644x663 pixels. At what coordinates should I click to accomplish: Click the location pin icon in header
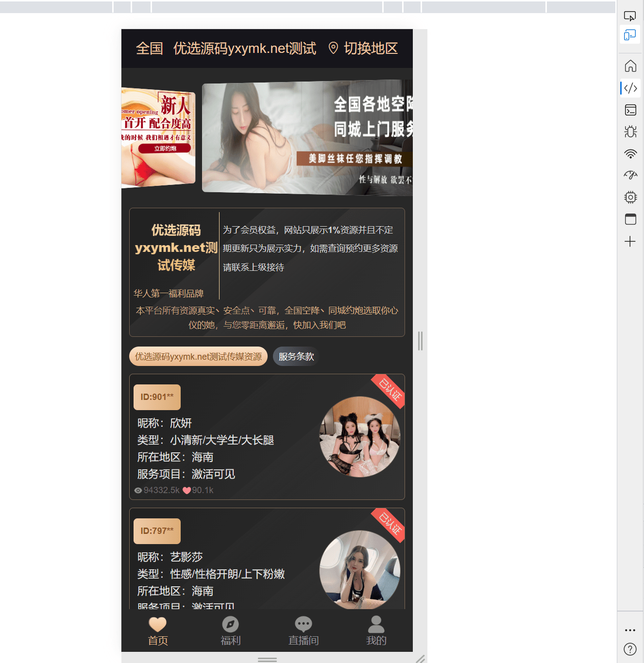333,48
